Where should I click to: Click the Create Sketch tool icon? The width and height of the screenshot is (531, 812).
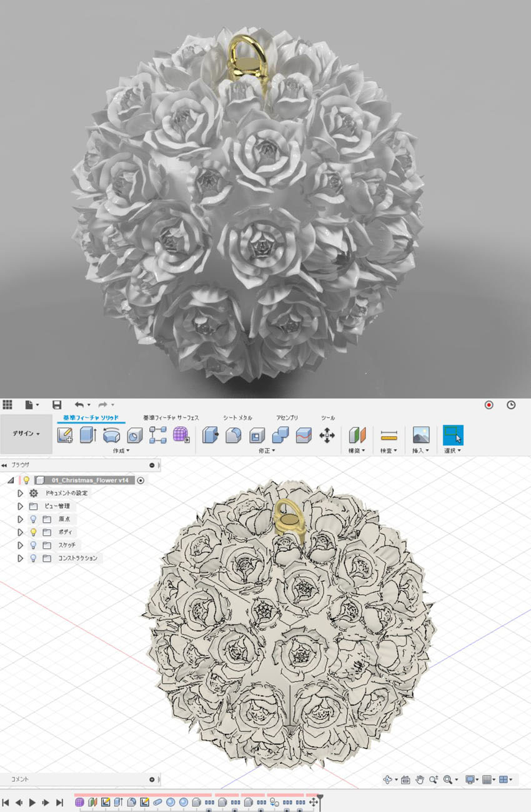64,435
